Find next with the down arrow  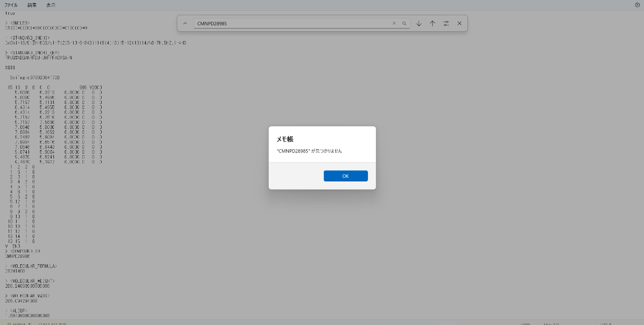point(419,23)
